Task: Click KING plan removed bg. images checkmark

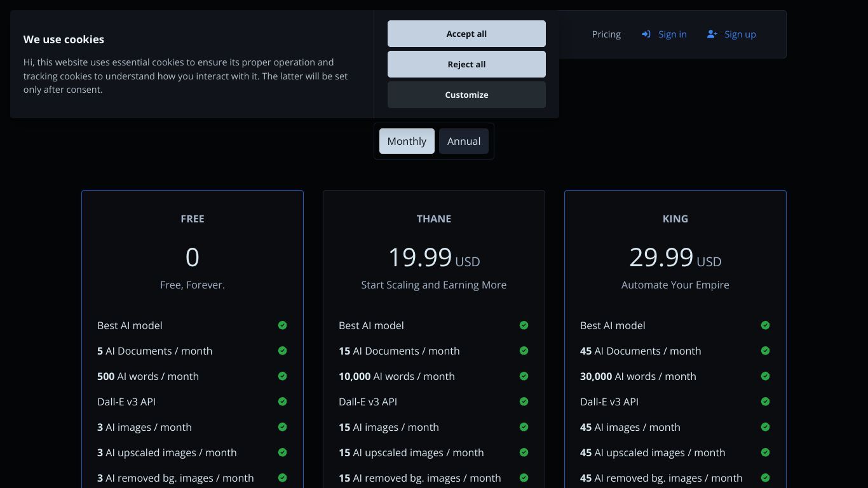Action: click(x=765, y=478)
